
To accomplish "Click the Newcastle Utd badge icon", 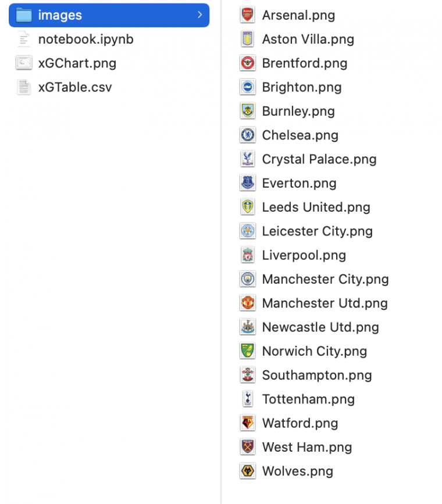I will 247,327.
